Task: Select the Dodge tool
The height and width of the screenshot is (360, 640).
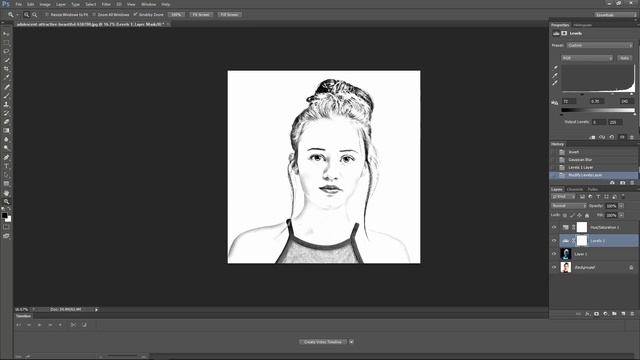Action: coord(6,148)
